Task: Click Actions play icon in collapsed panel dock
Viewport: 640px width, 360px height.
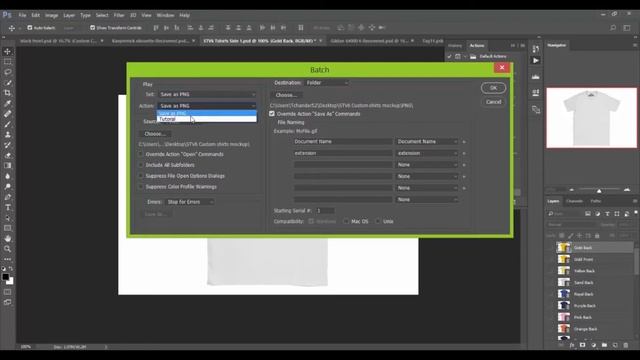Action: pyautogui.click(x=536, y=60)
